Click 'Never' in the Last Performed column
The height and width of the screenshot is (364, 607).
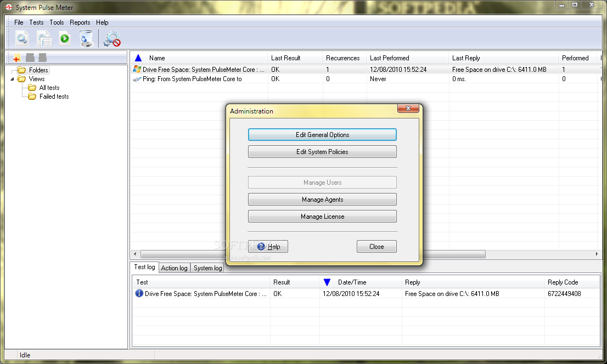click(378, 79)
